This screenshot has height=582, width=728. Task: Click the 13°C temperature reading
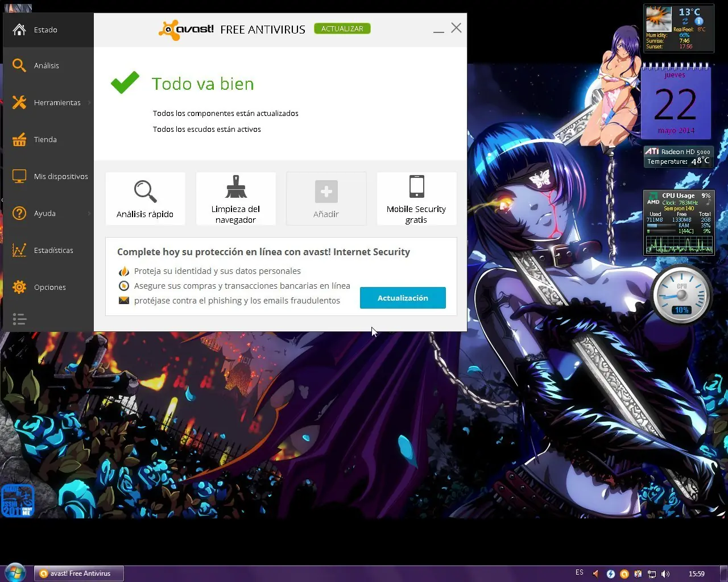tap(690, 12)
